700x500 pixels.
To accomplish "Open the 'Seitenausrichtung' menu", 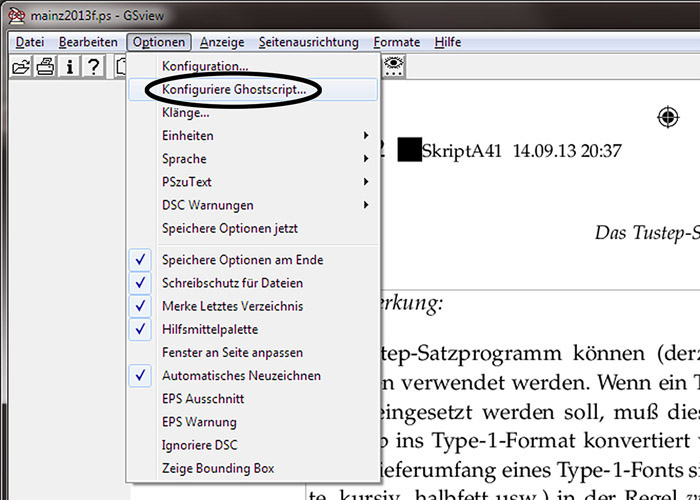I will 308,42.
